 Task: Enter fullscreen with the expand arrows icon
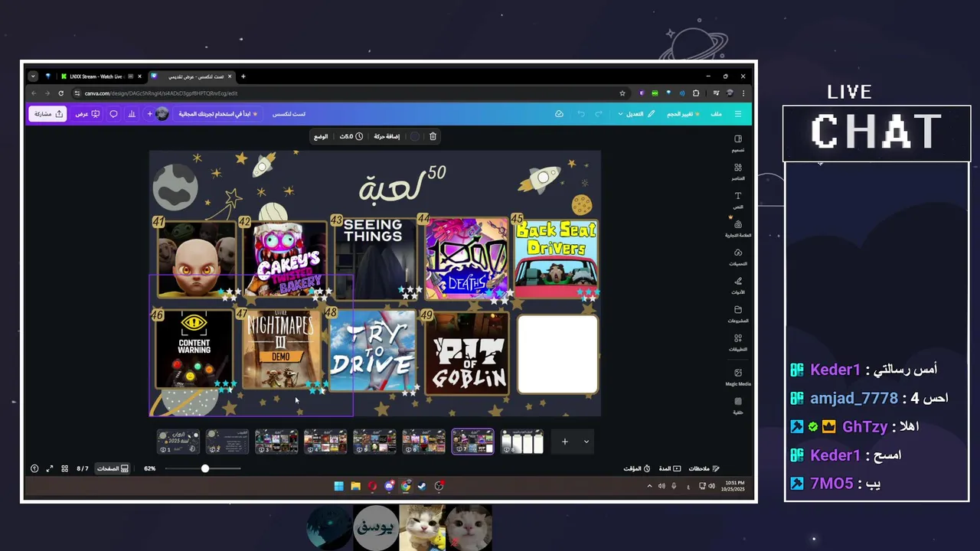click(50, 468)
